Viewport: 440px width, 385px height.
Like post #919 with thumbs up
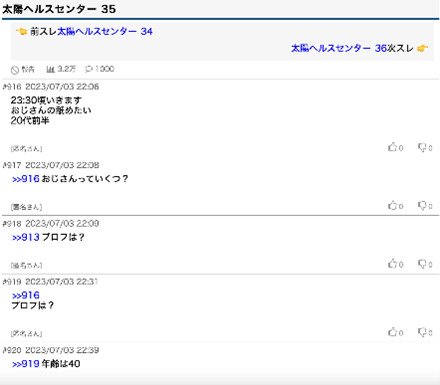tap(392, 332)
